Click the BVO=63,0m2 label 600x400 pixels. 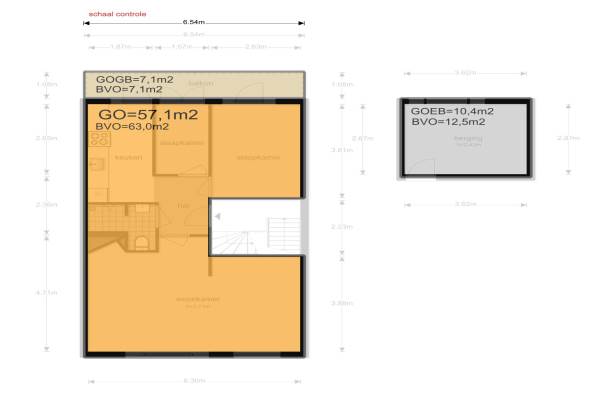tap(131, 128)
